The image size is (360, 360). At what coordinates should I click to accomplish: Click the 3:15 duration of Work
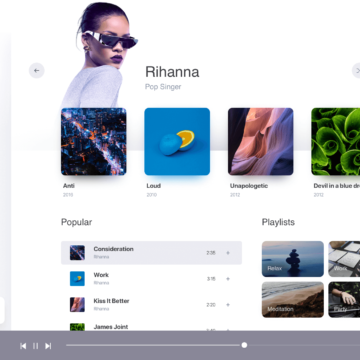[211, 279]
